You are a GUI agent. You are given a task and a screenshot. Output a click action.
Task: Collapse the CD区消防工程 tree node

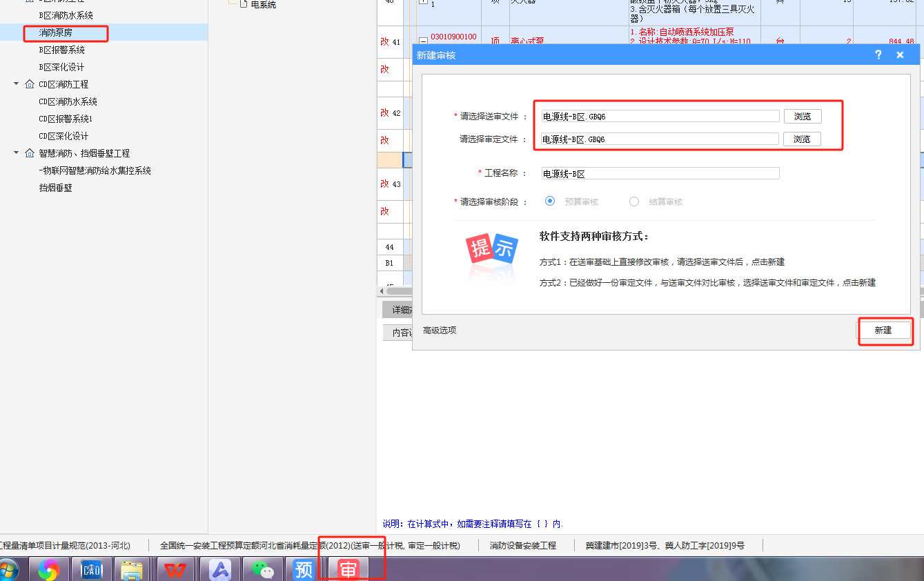click(16, 84)
